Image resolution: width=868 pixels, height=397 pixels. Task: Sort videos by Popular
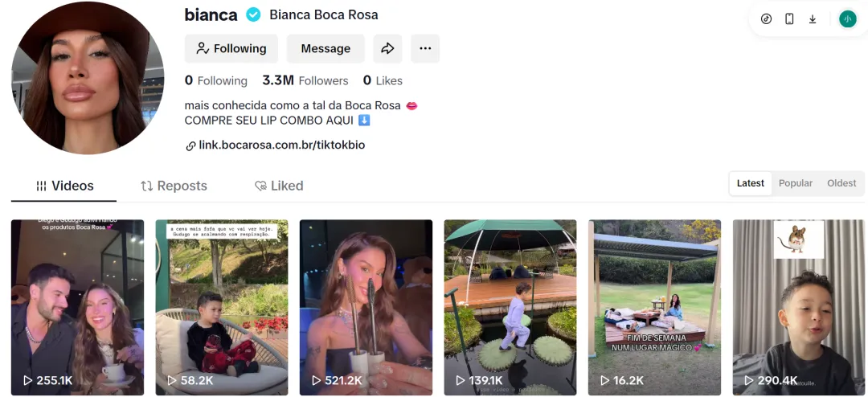pos(796,183)
